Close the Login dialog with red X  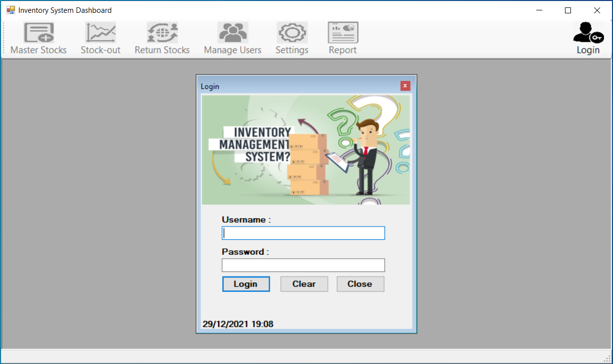[405, 86]
